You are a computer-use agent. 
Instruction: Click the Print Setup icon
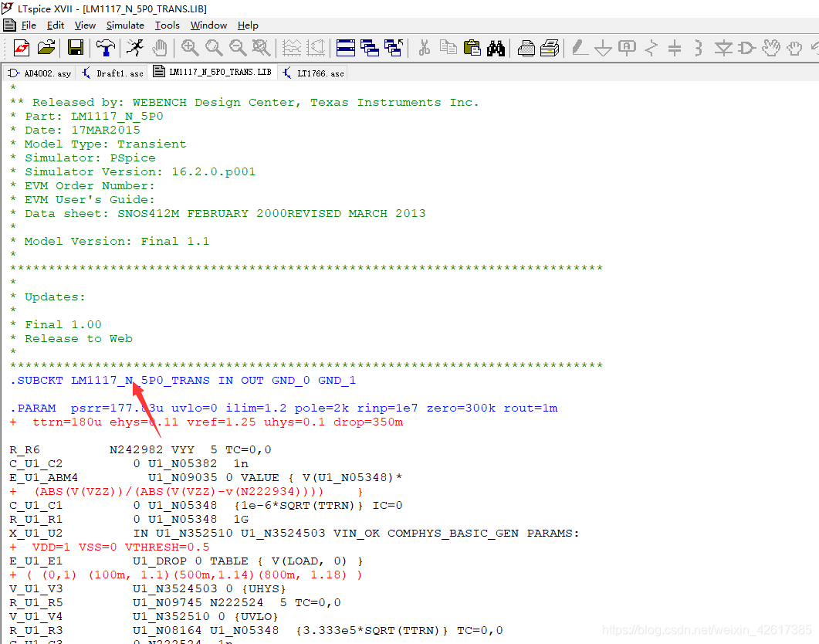tap(526, 48)
